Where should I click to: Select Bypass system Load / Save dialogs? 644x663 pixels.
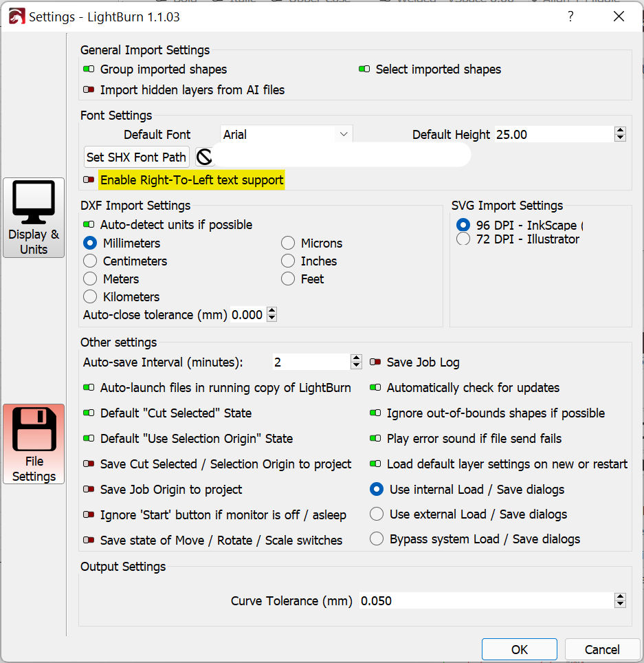click(377, 539)
